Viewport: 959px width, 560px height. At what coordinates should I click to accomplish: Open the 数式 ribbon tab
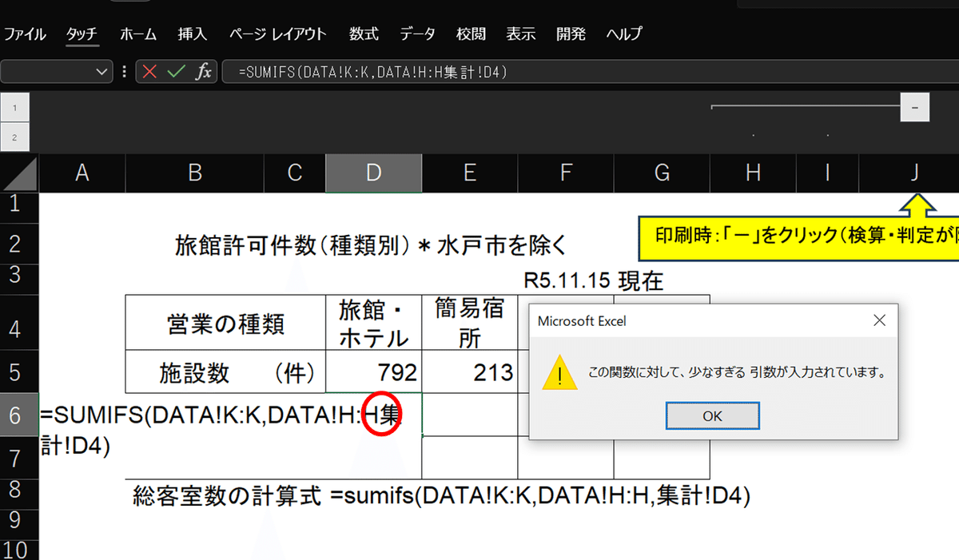[x=364, y=34]
